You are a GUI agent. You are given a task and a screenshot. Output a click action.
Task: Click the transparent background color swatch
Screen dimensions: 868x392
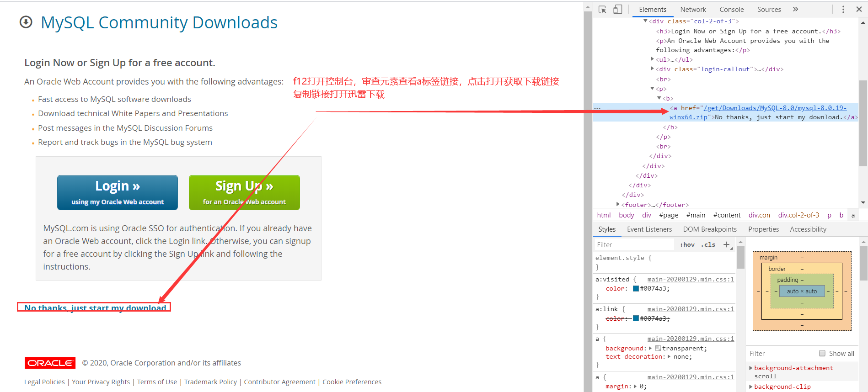tap(658, 348)
